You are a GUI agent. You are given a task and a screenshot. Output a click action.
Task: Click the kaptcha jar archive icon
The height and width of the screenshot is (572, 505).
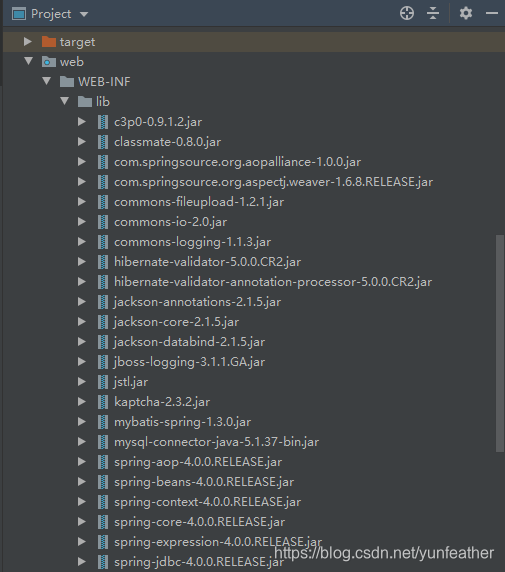(x=103, y=402)
